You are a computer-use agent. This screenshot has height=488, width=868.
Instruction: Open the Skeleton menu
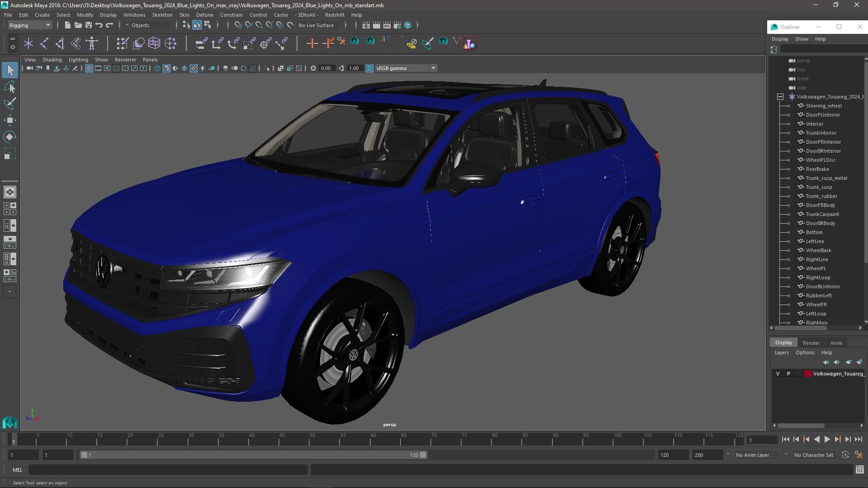pyautogui.click(x=162, y=15)
